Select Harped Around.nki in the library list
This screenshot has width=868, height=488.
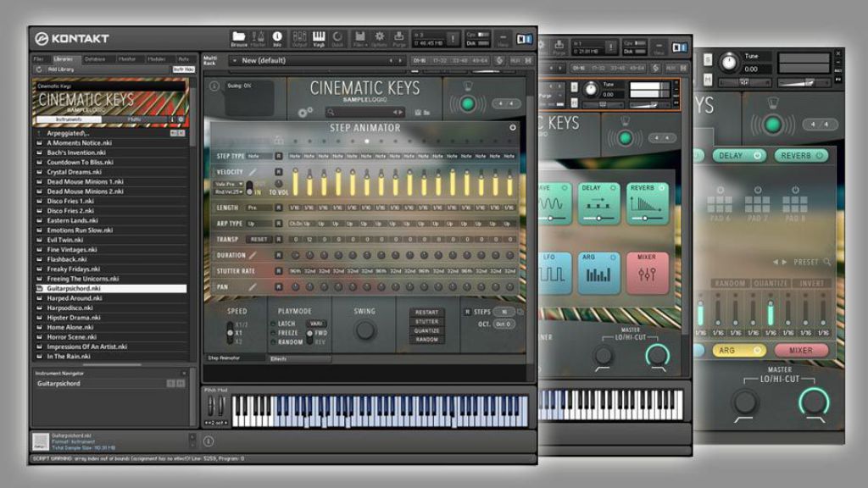111,298
